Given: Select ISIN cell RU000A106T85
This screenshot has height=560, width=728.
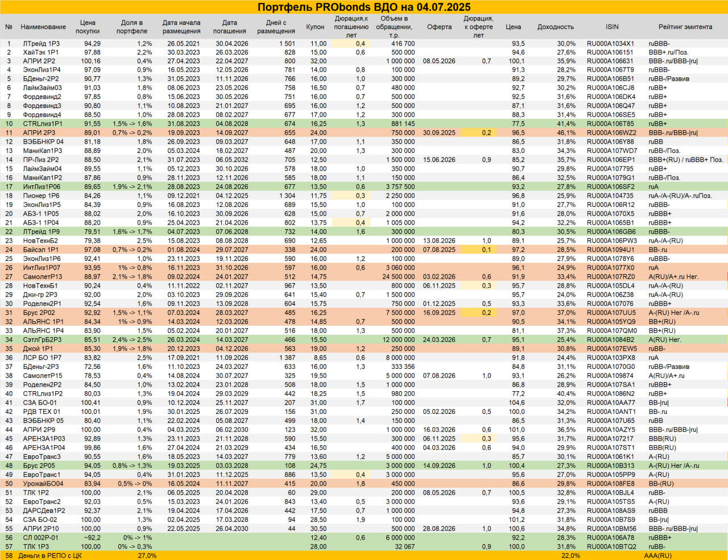Looking at the screenshot, I should 610,124.
